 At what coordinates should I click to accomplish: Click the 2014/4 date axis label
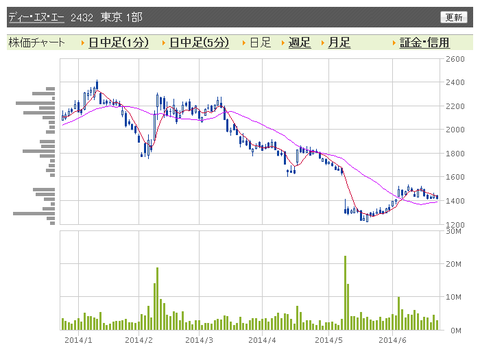coord(262,340)
